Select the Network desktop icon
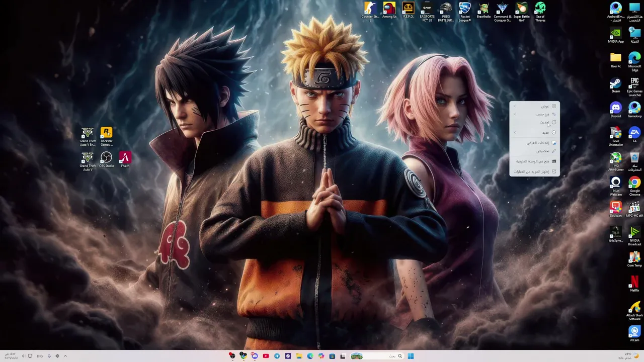Viewport: 644px width, 362px height. [x=634, y=35]
